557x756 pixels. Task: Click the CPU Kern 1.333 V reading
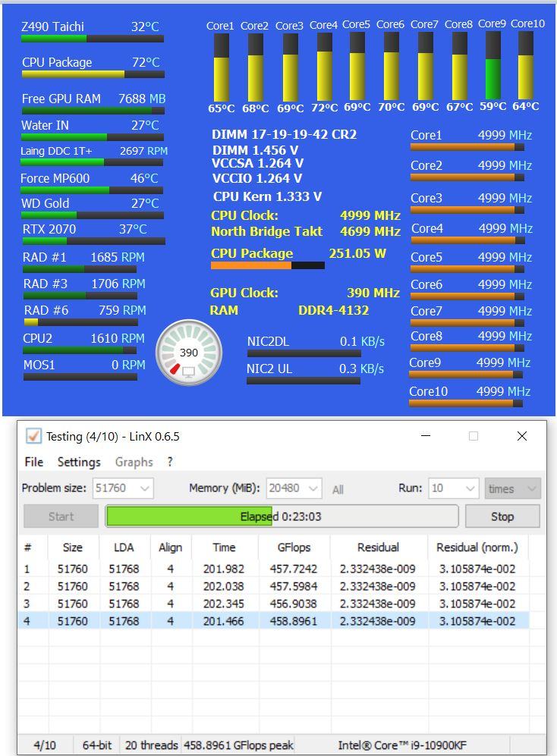pyautogui.click(x=267, y=196)
